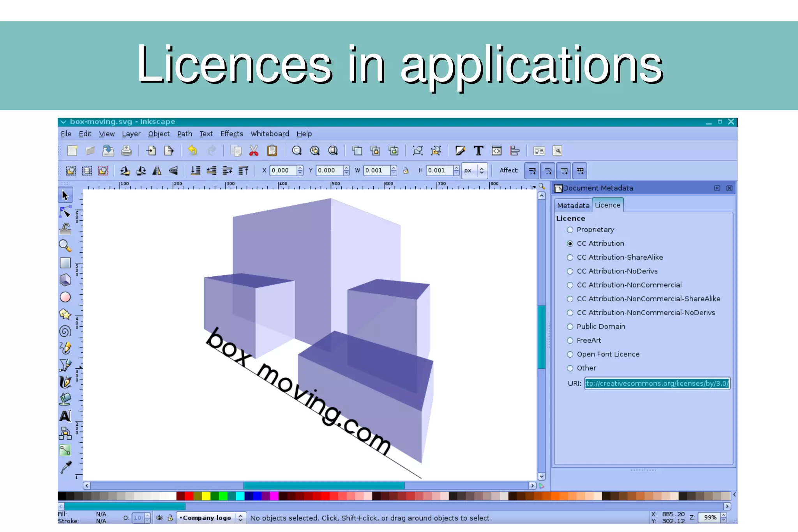Open the Effects menu
798x532 pixels.
(x=231, y=134)
